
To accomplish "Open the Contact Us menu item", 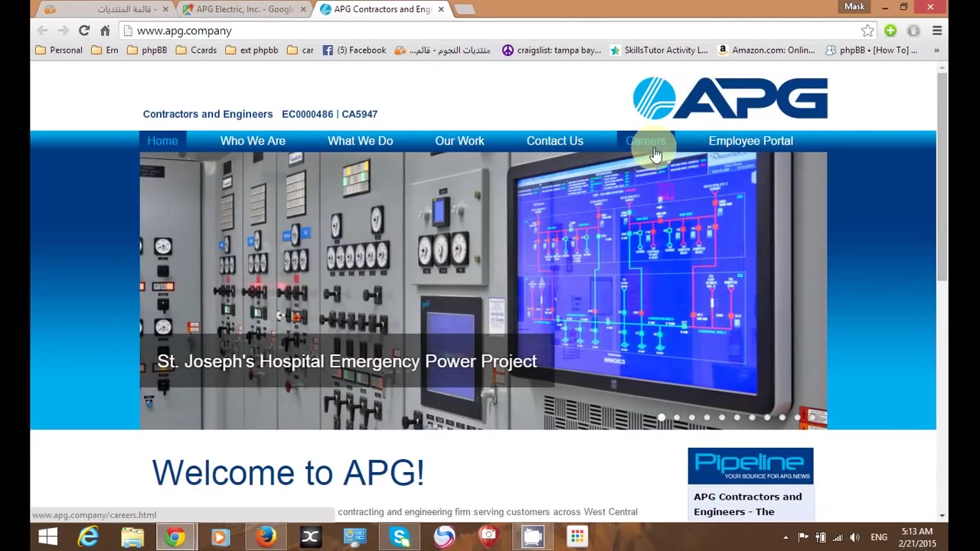I will [555, 141].
